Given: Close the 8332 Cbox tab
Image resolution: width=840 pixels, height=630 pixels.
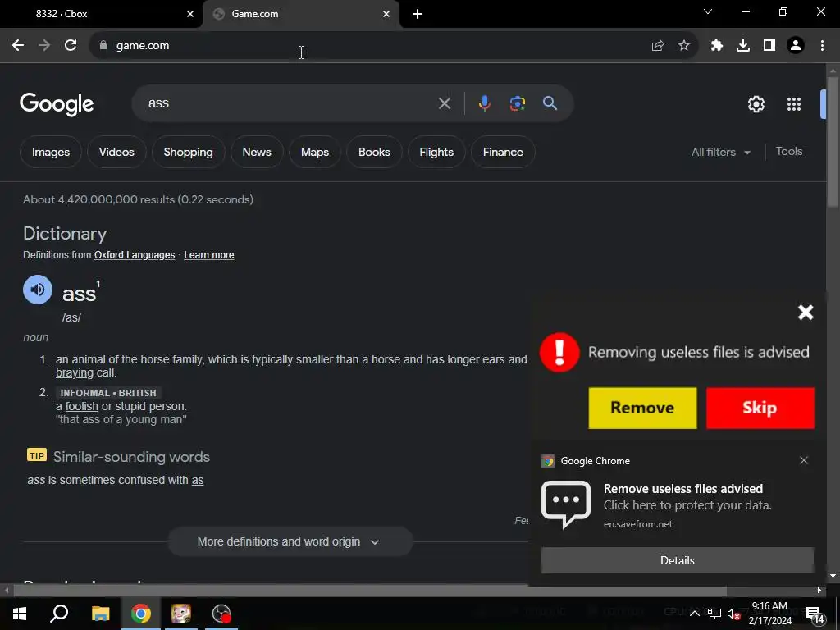Looking at the screenshot, I should click(x=190, y=14).
